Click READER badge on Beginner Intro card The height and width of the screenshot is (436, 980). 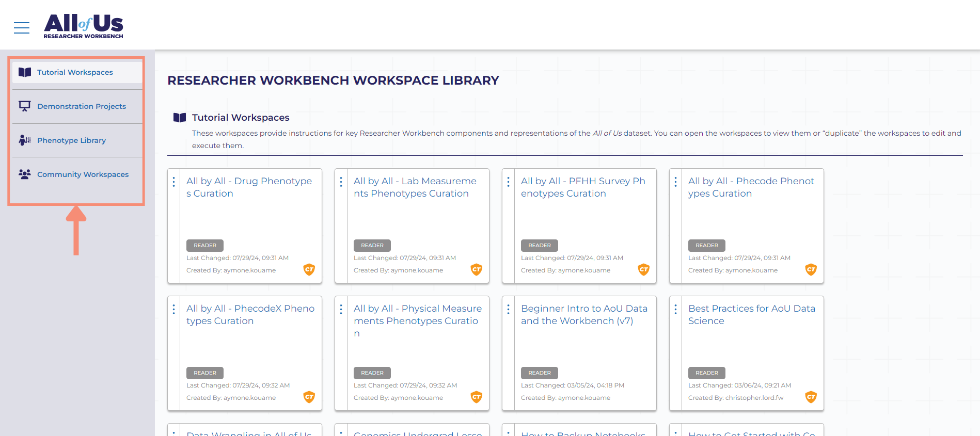click(540, 373)
